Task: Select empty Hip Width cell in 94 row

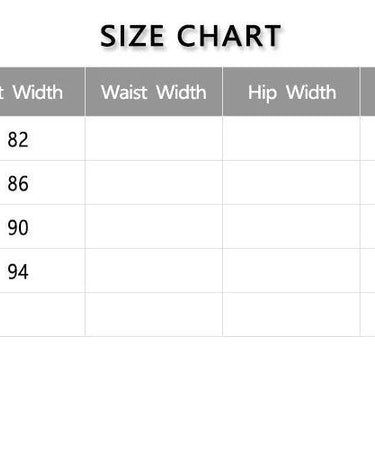Action: click(291, 271)
